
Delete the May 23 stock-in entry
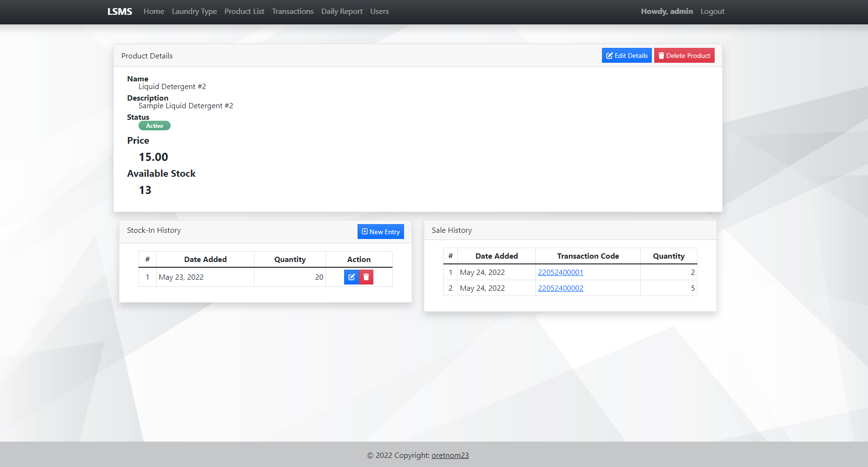[x=366, y=277]
